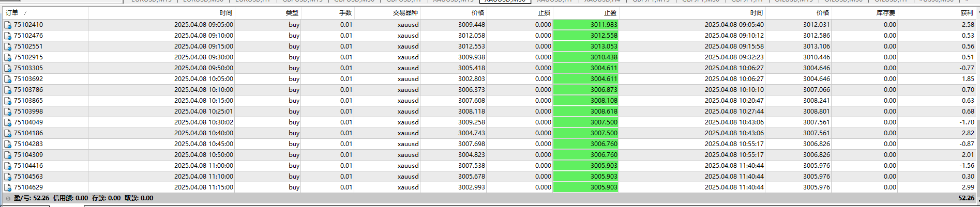Click close time 2025.04.08 09:05:40
The height and width of the screenshot is (207, 980).
click(734, 25)
